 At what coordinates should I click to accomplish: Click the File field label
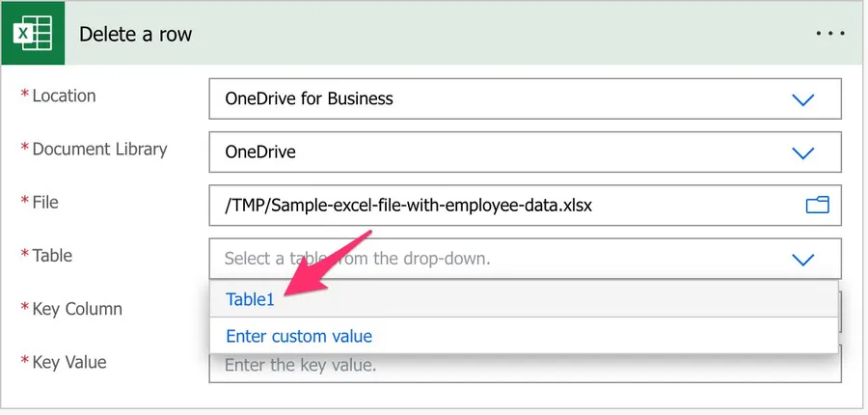click(x=45, y=202)
